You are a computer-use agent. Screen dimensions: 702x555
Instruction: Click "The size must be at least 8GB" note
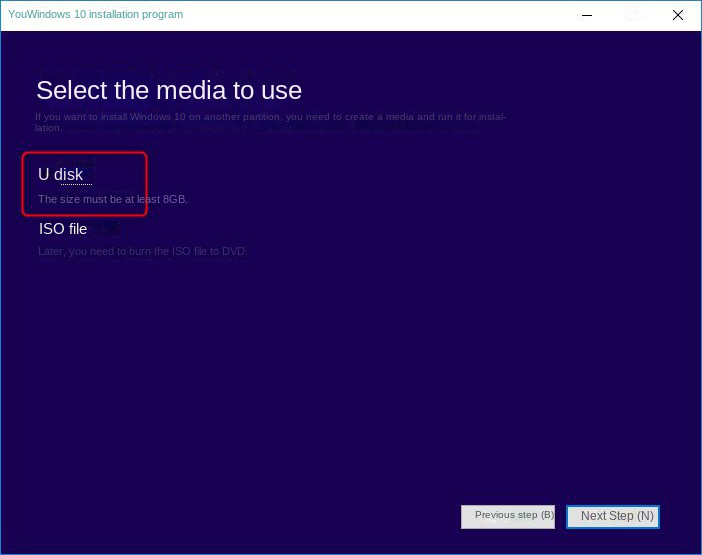point(112,199)
